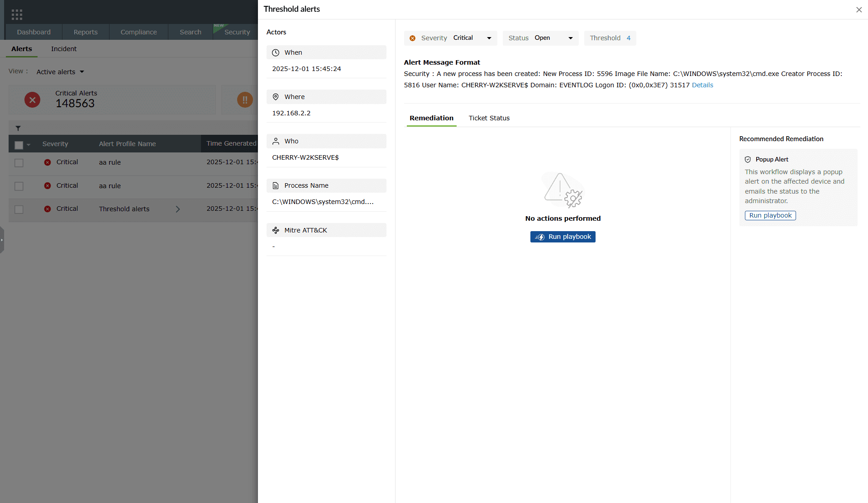Click the severity critical icon in details header
868x503 pixels.
click(x=412, y=38)
